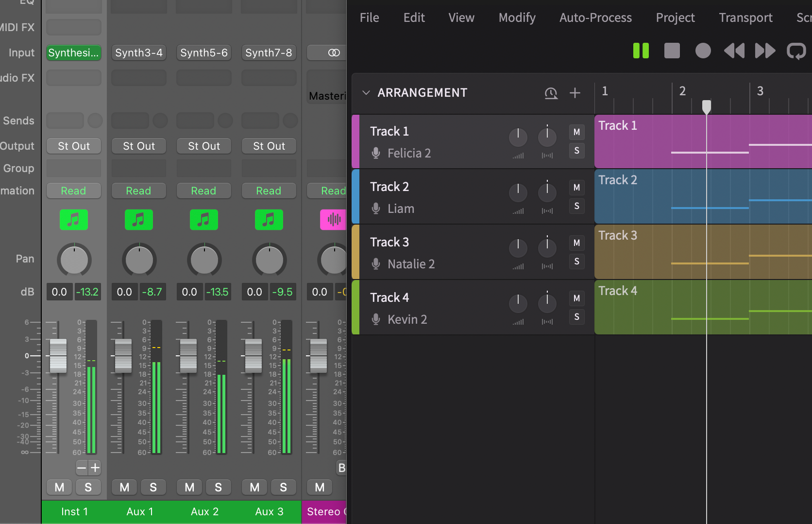Click the green pause button in transport
Viewport: 812px width, 524px height.
[x=641, y=51]
